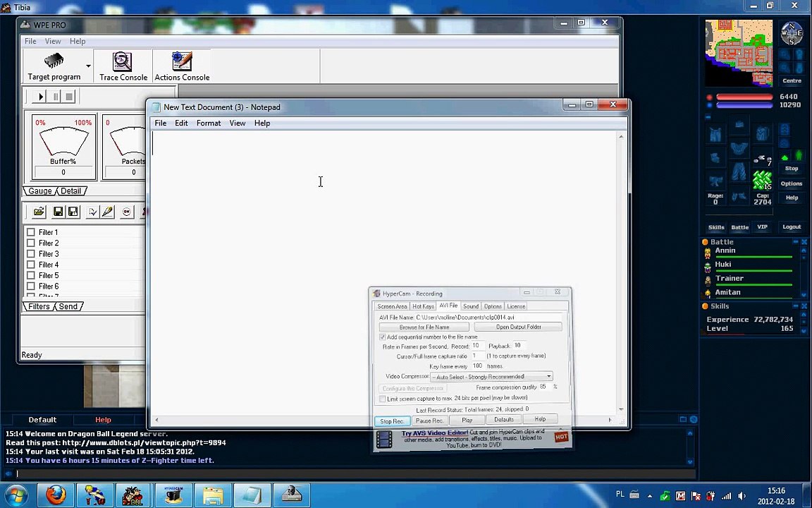The width and height of the screenshot is (812, 508).
Task: Click Browse for File Name button
Action: [x=424, y=327]
